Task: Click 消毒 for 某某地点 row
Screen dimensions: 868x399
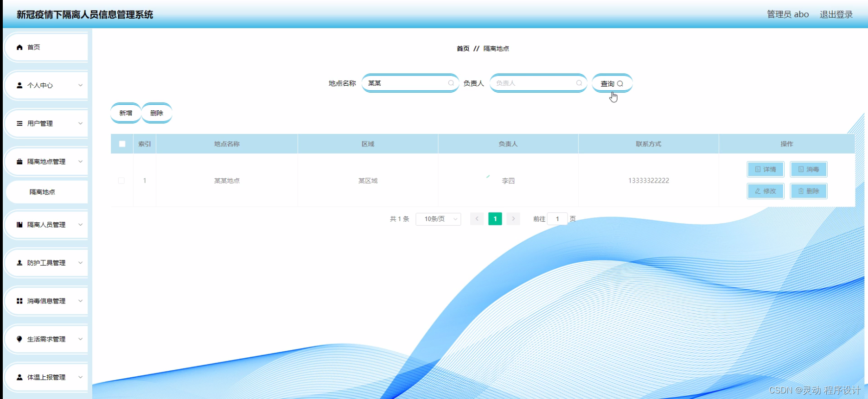Action: [x=809, y=170]
